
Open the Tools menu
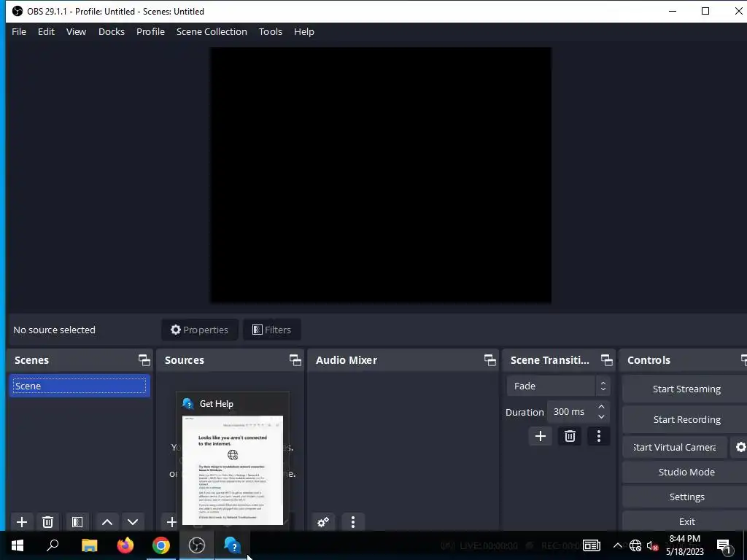(271, 32)
